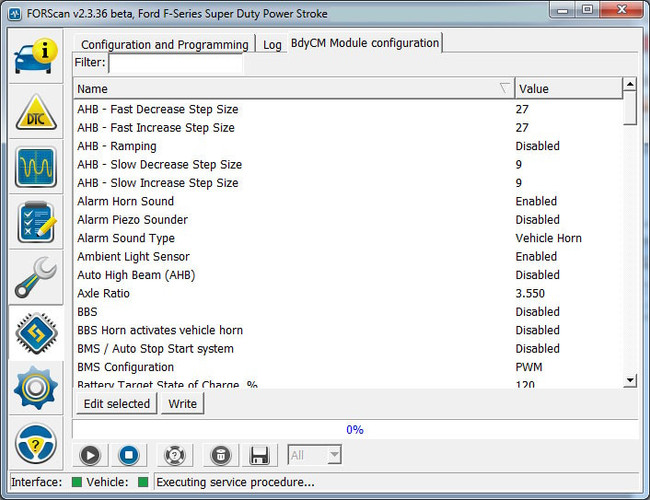650x500 pixels.
Task: Click the Write button
Action: [182, 404]
